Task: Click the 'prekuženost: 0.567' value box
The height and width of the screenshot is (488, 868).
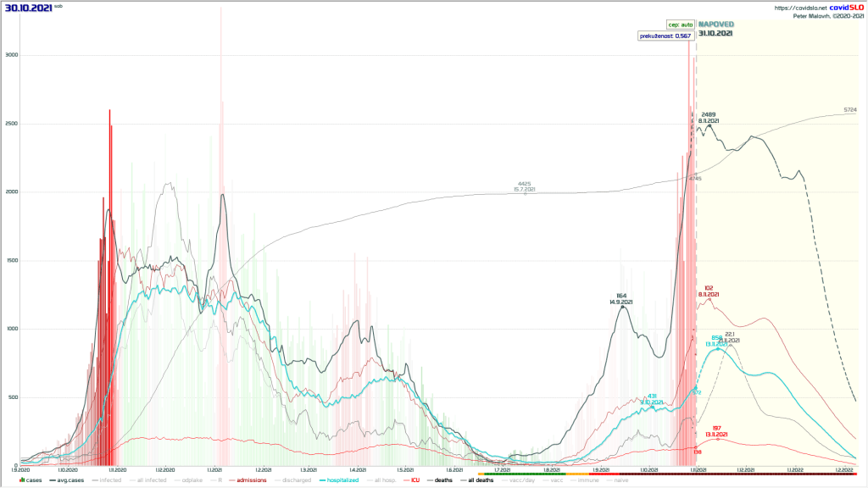Action: coord(666,36)
